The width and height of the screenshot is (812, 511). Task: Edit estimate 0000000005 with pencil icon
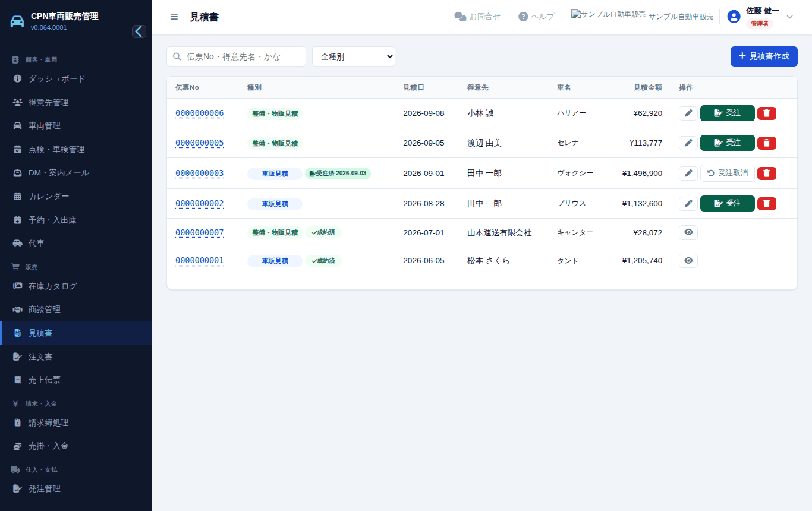(x=688, y=143)
